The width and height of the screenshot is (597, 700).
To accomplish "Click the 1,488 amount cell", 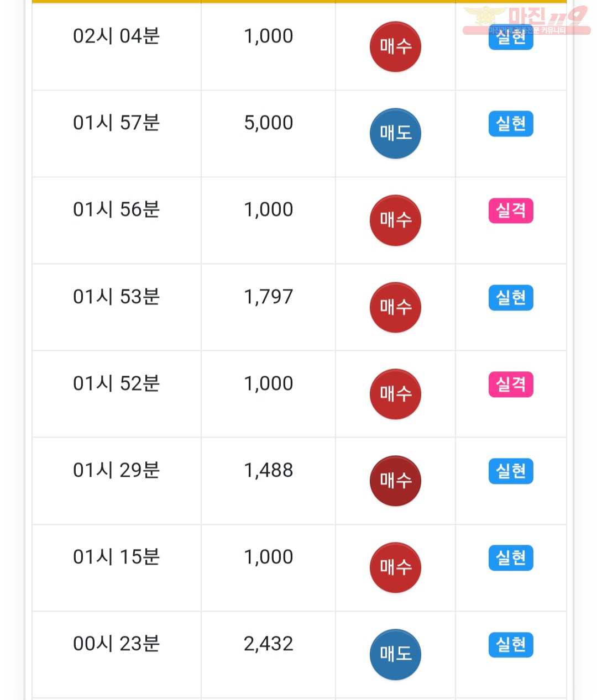I will [268, 481].
